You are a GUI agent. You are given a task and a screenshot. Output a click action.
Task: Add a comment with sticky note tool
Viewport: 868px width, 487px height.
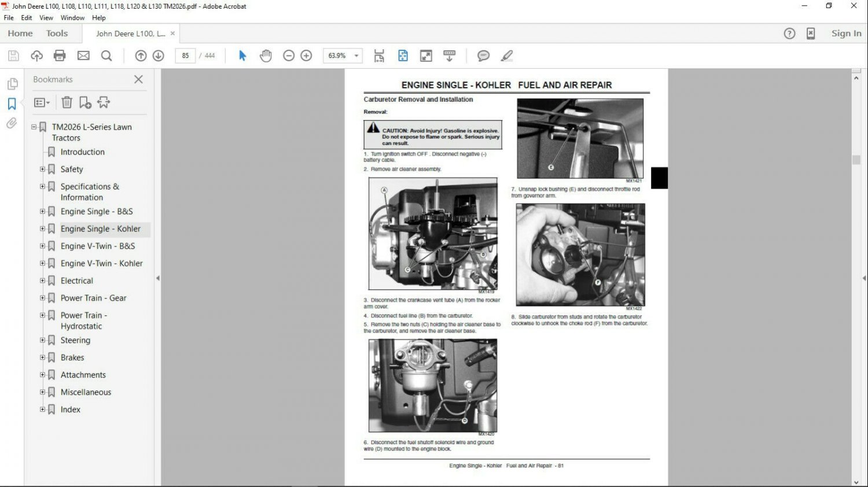tap(483, 56)
